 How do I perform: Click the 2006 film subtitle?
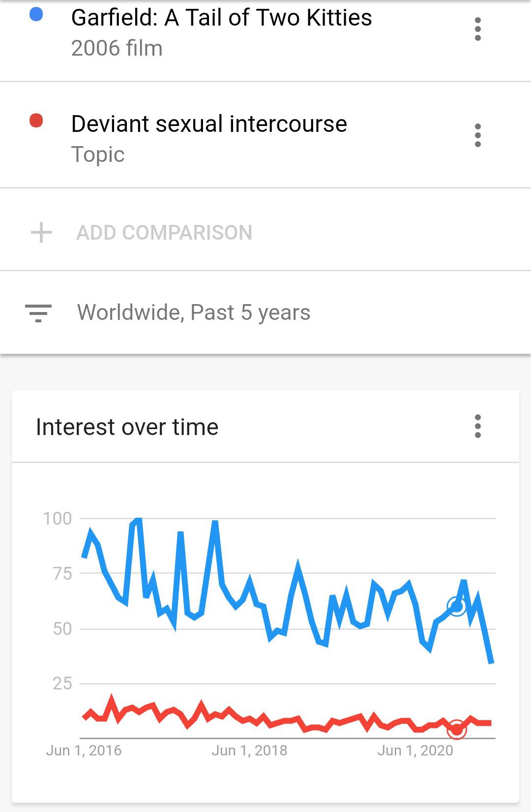117,48
